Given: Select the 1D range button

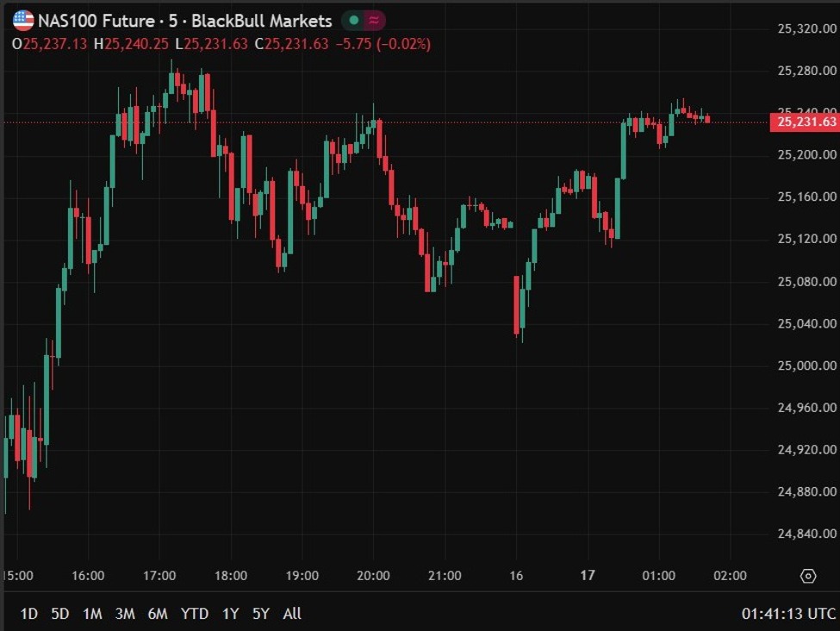Looking at the screenshot, I should [x=28, y=614].
